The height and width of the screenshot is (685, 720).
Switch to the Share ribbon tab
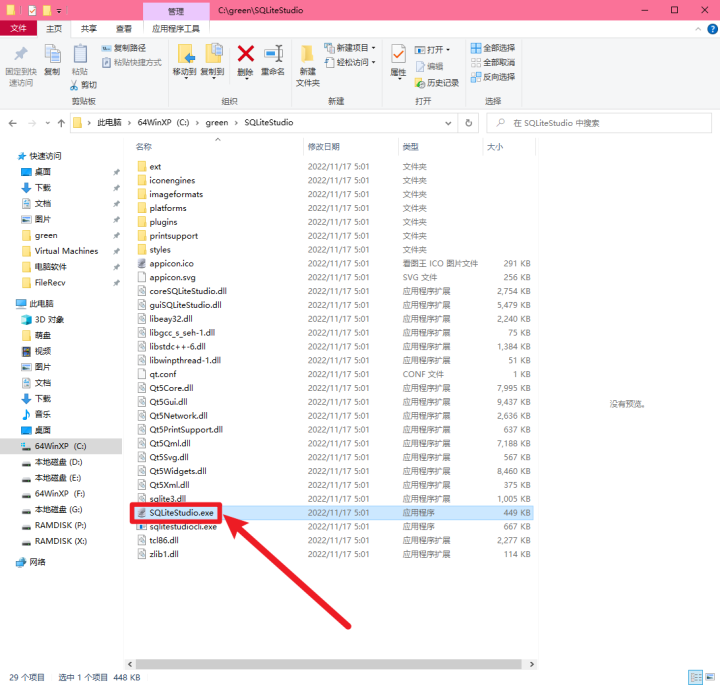tap(89, 28)
